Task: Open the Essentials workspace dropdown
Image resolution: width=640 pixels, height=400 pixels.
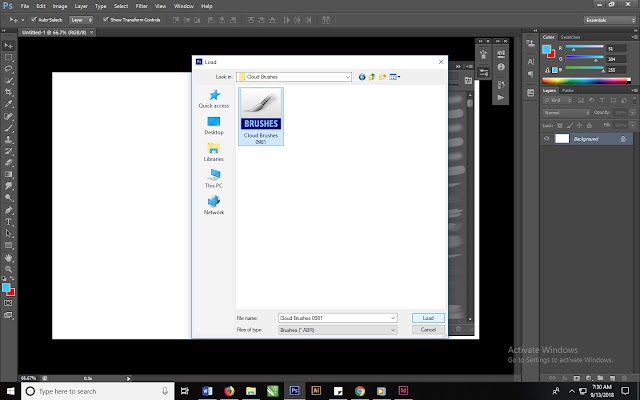Action: 610,20
